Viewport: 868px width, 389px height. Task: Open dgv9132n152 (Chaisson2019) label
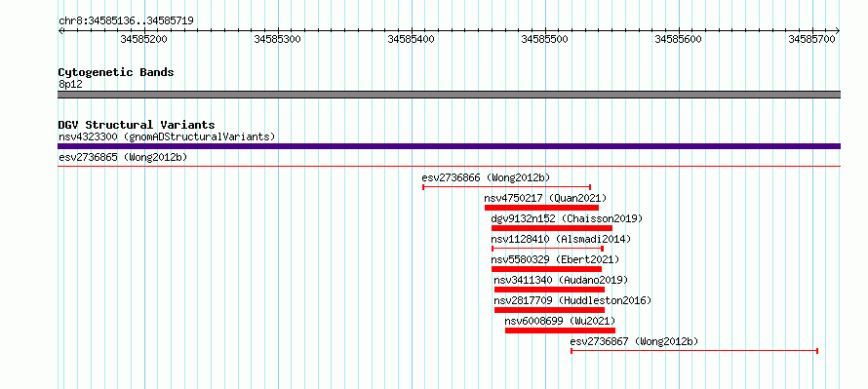(x=567, y=218)
